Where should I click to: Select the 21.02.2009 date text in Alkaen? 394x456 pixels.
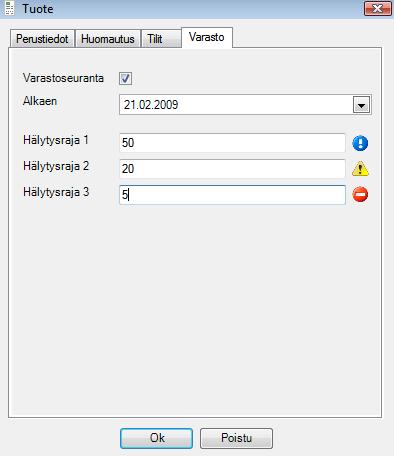pyautogui.click(x=151, y=105)
